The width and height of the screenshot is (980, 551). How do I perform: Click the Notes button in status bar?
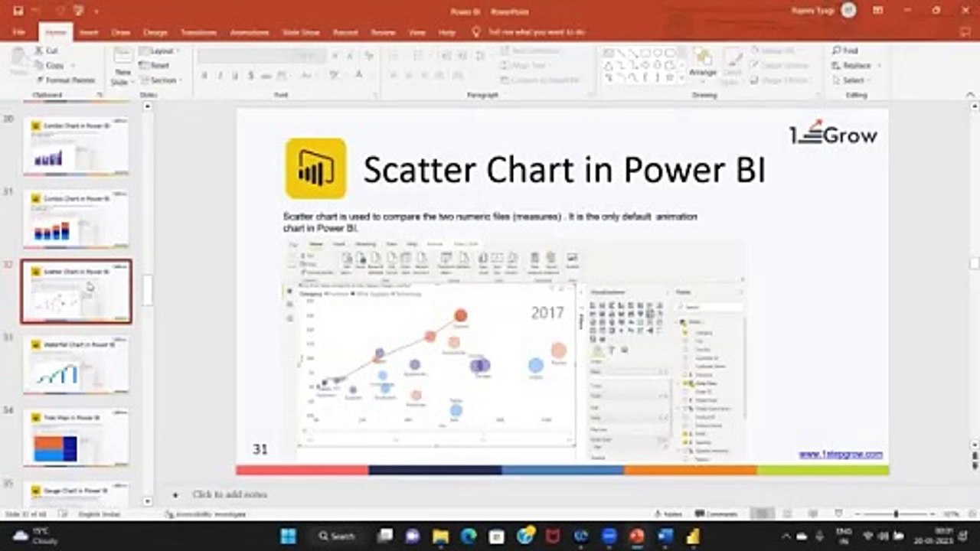[x=668, y=514]
